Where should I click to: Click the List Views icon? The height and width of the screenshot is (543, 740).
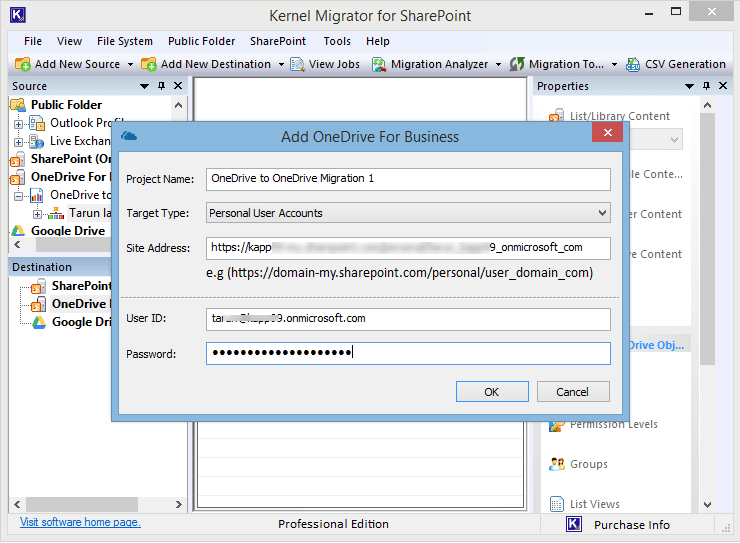(557, 504)
